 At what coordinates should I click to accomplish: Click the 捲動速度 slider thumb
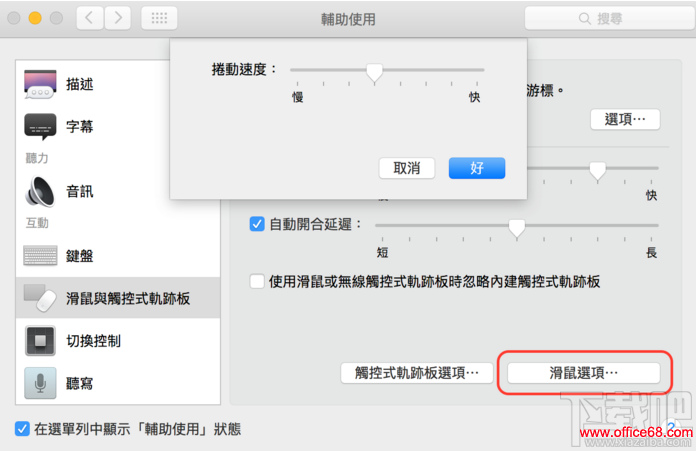point(375,72)
